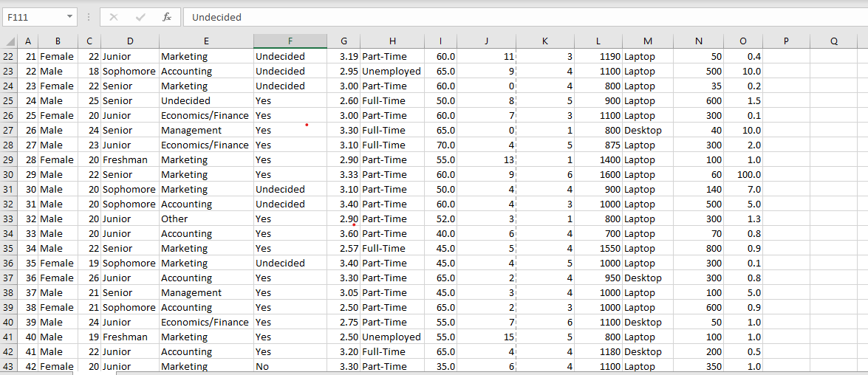The width and height of the screenshot is (868, 375).
Task: Select column K header
Action: coord(545,41)
